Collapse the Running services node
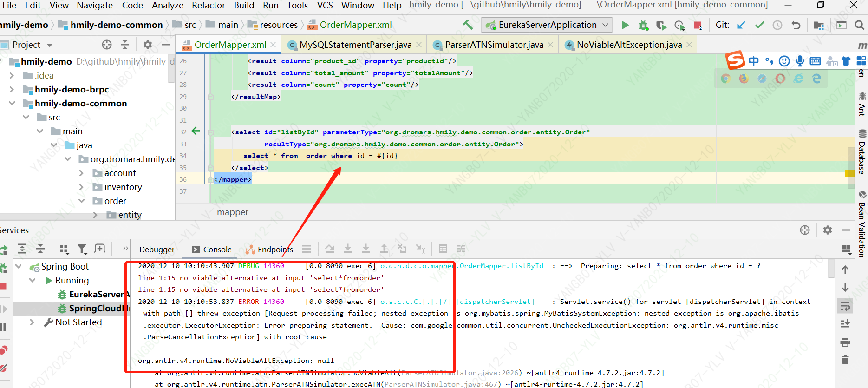This screenshot has width=868, height=388. (32, 280)
